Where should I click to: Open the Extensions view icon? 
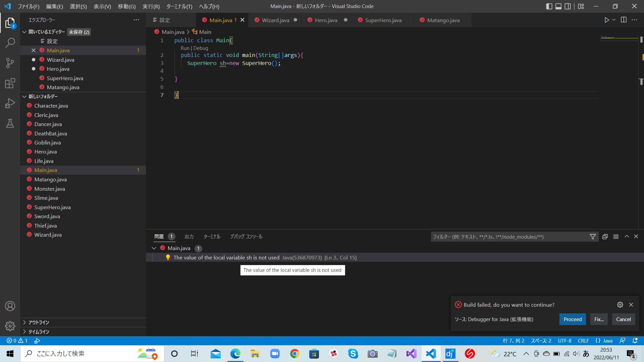pos(10,83)
